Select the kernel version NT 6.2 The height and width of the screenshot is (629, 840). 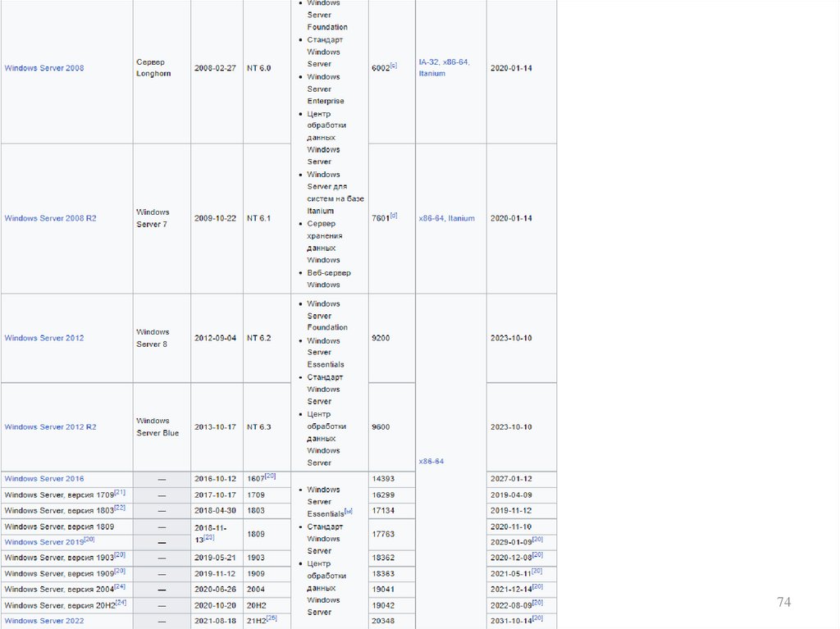(x=258, y=338)
